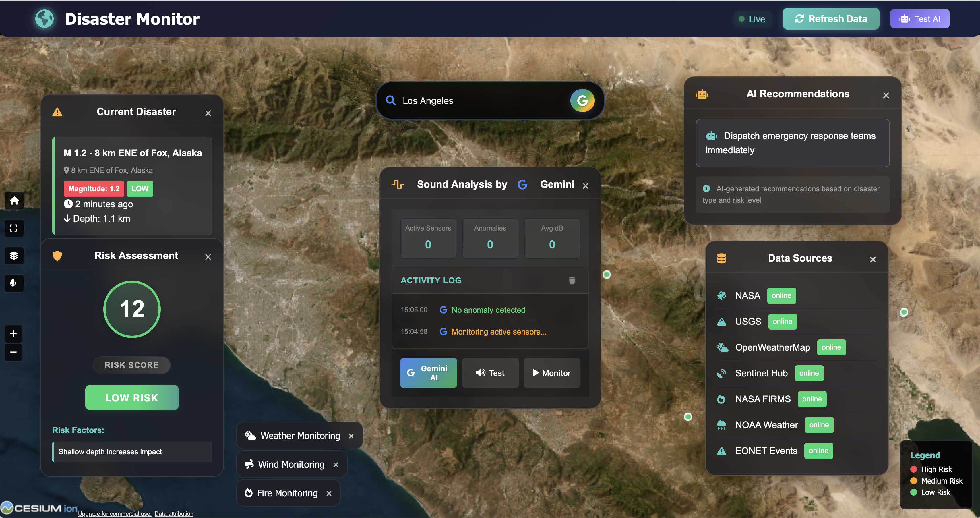The image size is (980, 518).
Task: Click the home view map icon
Action: tap(14, 201)
